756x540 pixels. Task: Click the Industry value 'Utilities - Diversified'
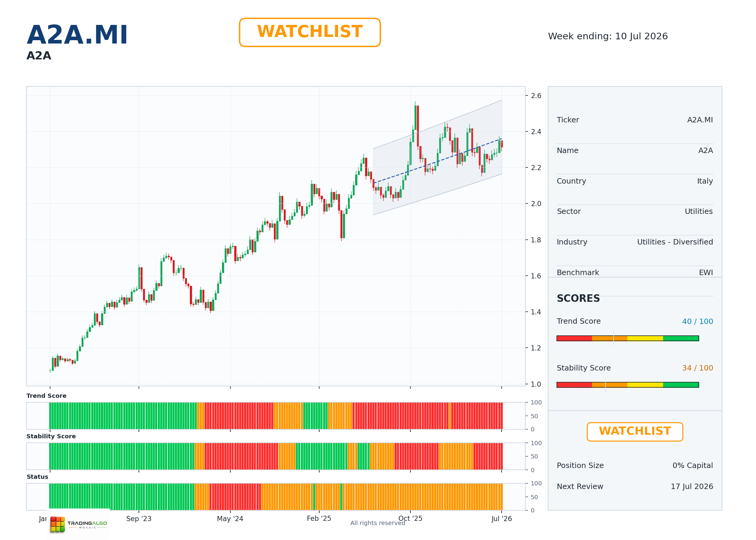[x=675, y=242]
